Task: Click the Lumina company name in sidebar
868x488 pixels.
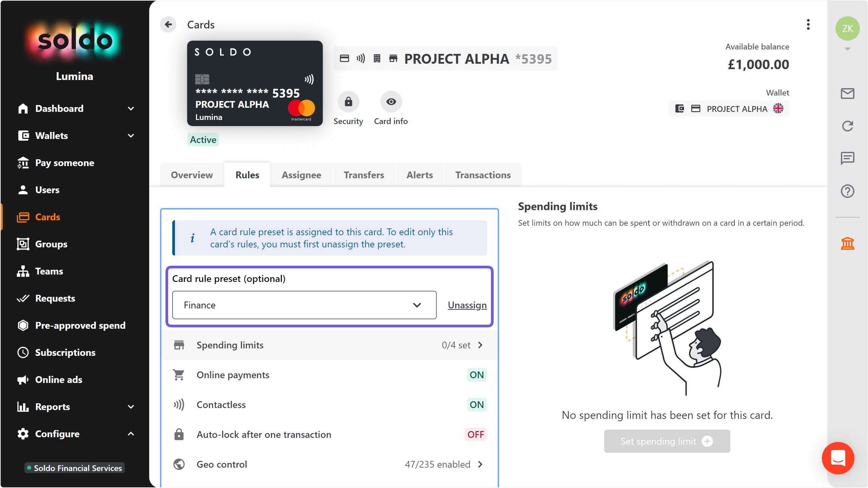Action: [75, 76]
